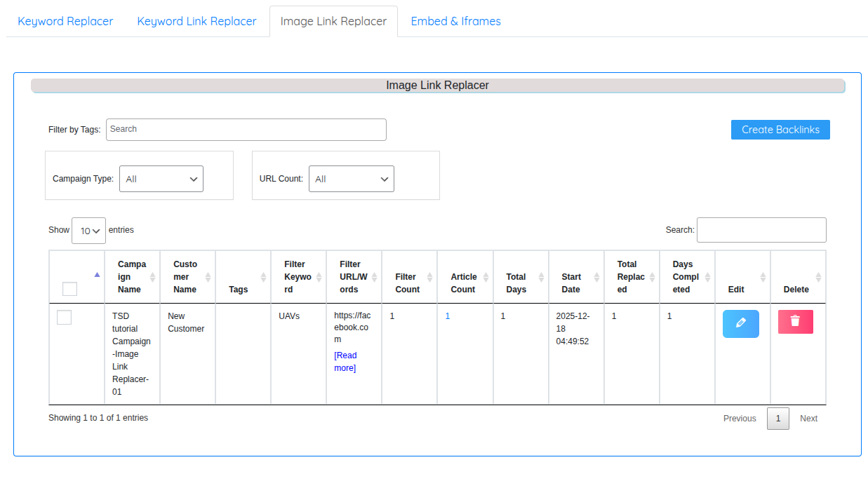Sort by Customer Name column arrows
This screenshot has width=868, height=488.
click(208, 277)
